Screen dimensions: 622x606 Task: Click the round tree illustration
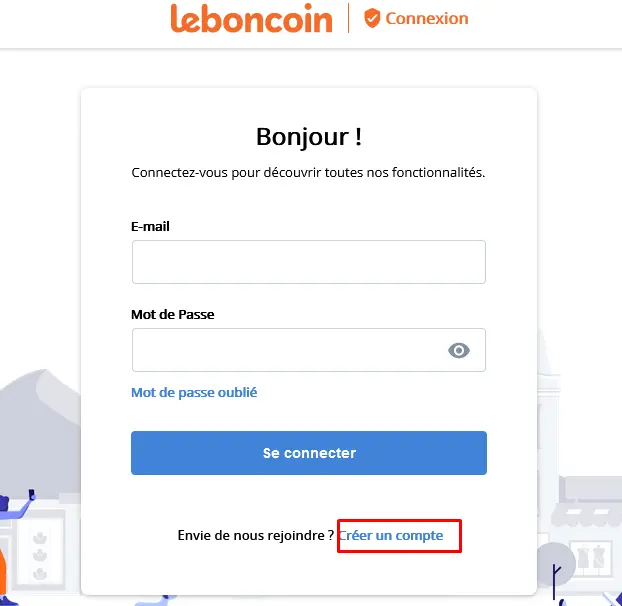click(x=555, y=567)
